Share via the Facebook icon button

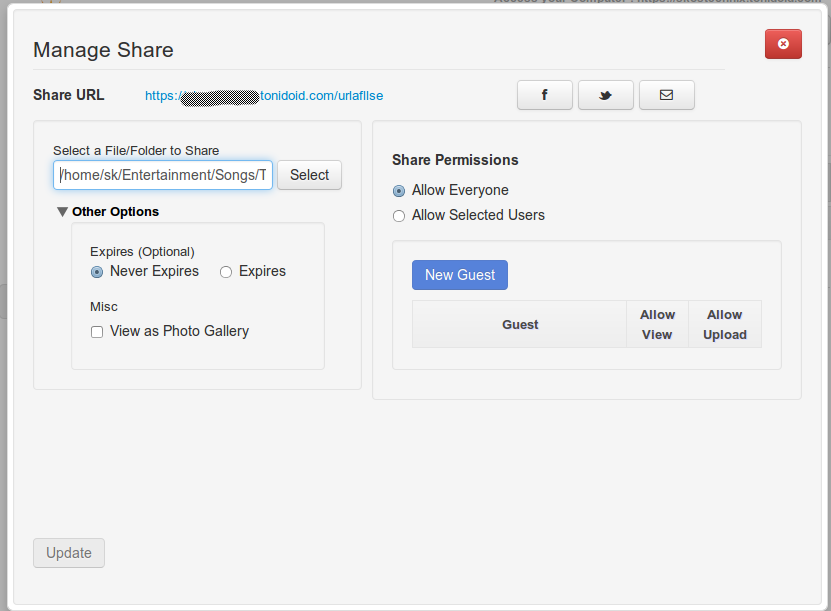[x=544, y=95]
